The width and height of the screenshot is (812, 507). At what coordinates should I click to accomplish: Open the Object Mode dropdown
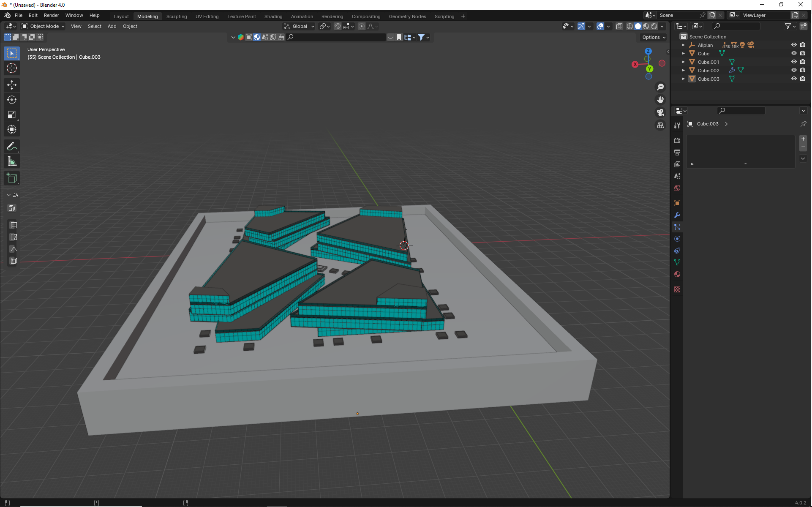[43, 26]
